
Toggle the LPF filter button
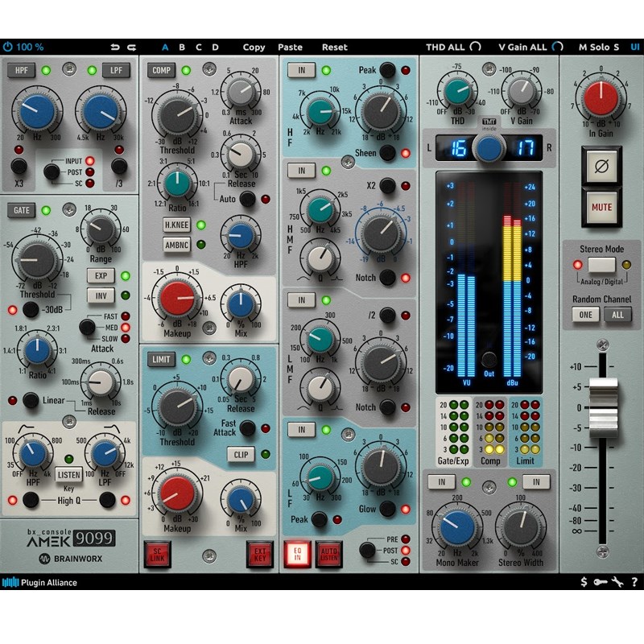point(116,70)
